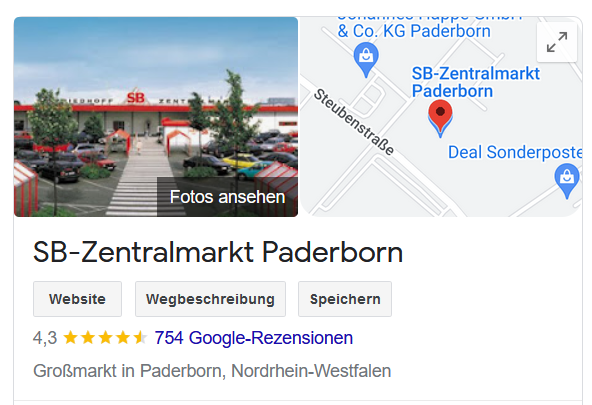Image resolution: width=592 pixels, height=405 pixels.
Task: Click the '& Co. KG Paderborn' map label
Action: point(414,31)
